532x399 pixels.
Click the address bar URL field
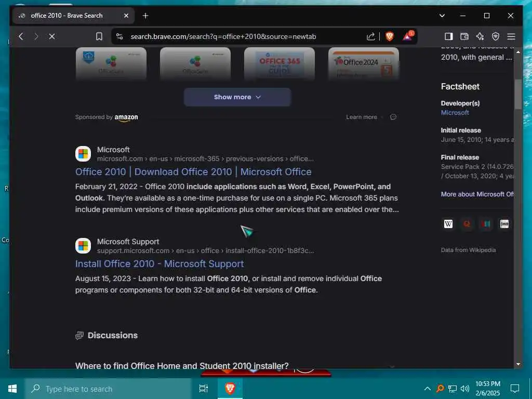click(223, 36)
